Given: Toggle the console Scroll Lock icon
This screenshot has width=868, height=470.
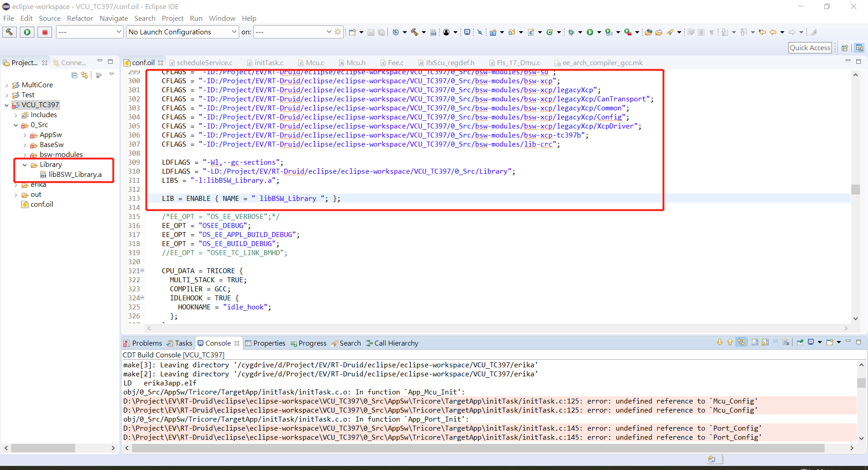Looking at the screenshot, I should coord(765,342).
